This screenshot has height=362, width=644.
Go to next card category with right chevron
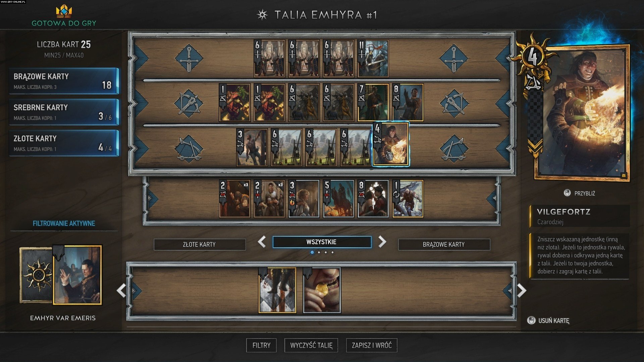tap(382, 242)
